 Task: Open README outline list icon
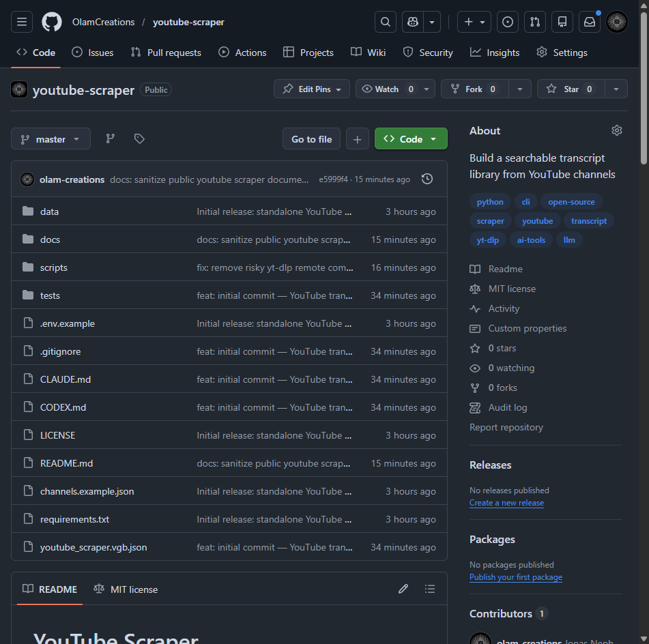[430, 589]
